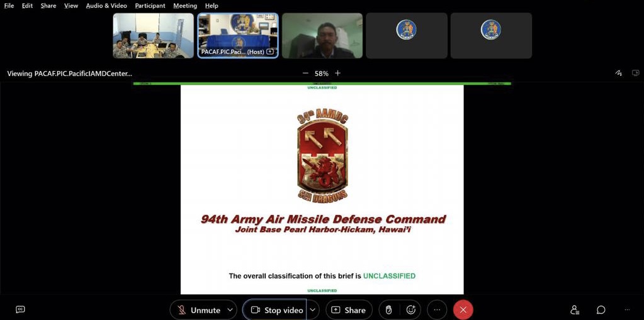
Task: Click the Viewing PACAF.PIC.PacificIAMDCenter label
Action: tap(69, 74)
